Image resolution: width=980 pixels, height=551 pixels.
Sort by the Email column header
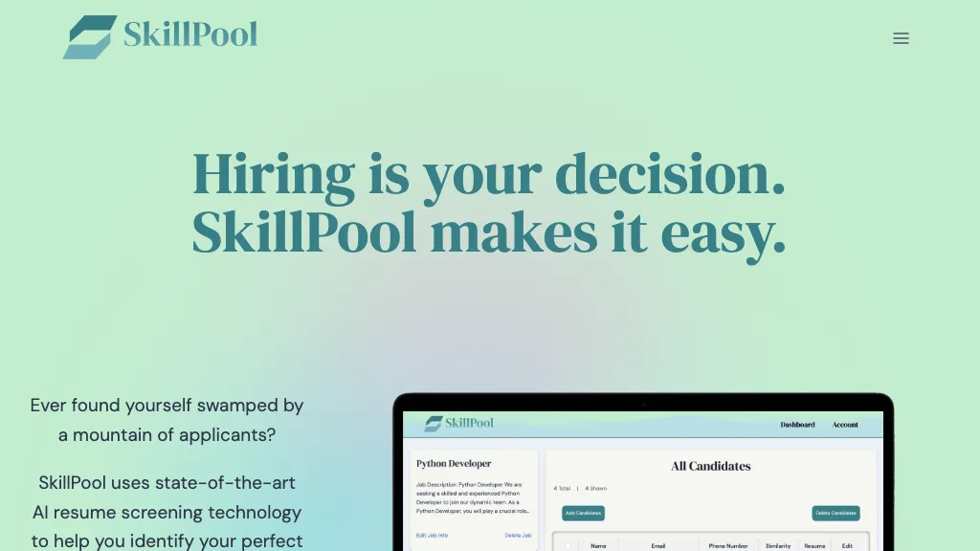tap(658, 545)
